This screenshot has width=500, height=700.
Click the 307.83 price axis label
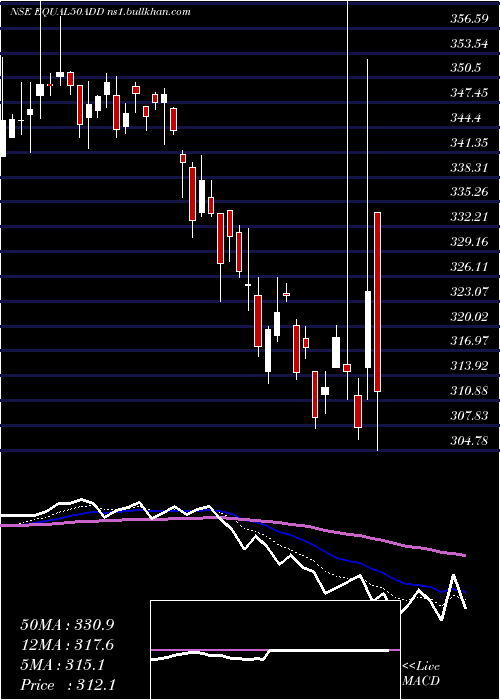pyautogui.click(x=469, y=415)
